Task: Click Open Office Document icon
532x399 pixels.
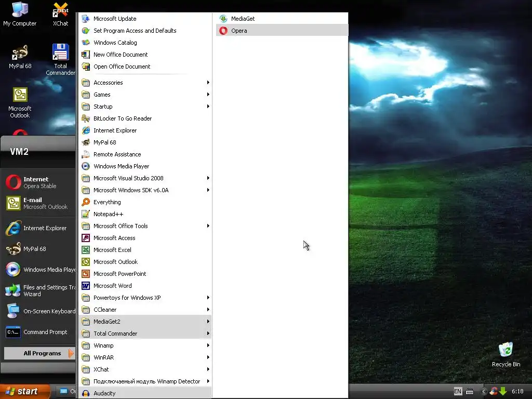Action: 86,66
